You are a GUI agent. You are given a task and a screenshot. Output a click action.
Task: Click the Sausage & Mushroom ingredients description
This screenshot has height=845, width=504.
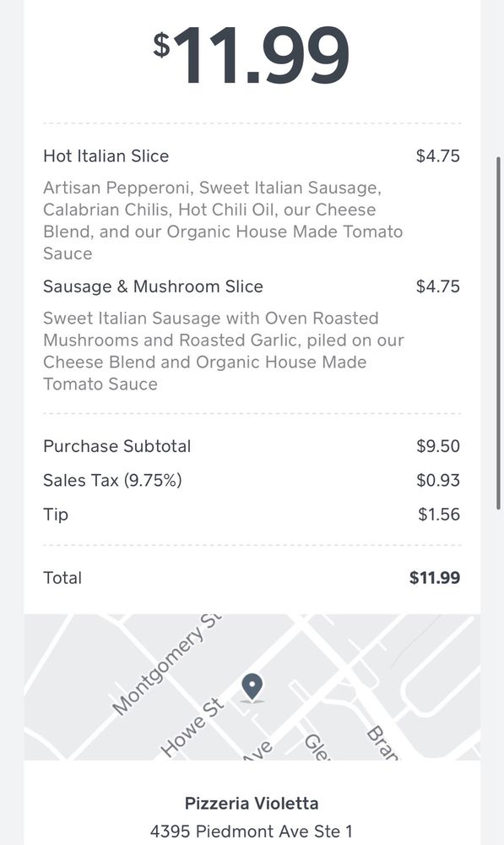224,351
